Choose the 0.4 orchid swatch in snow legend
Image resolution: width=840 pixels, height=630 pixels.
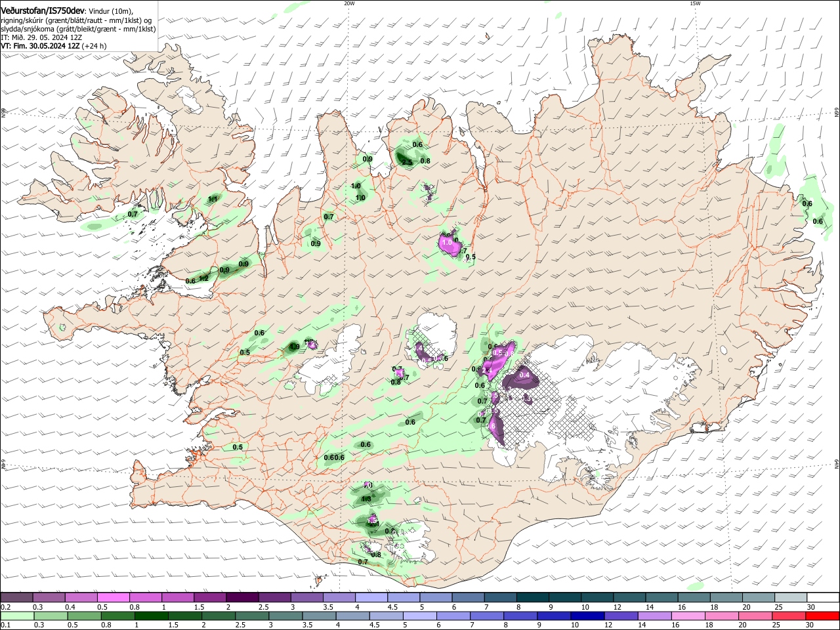click(x=81, y=597)
